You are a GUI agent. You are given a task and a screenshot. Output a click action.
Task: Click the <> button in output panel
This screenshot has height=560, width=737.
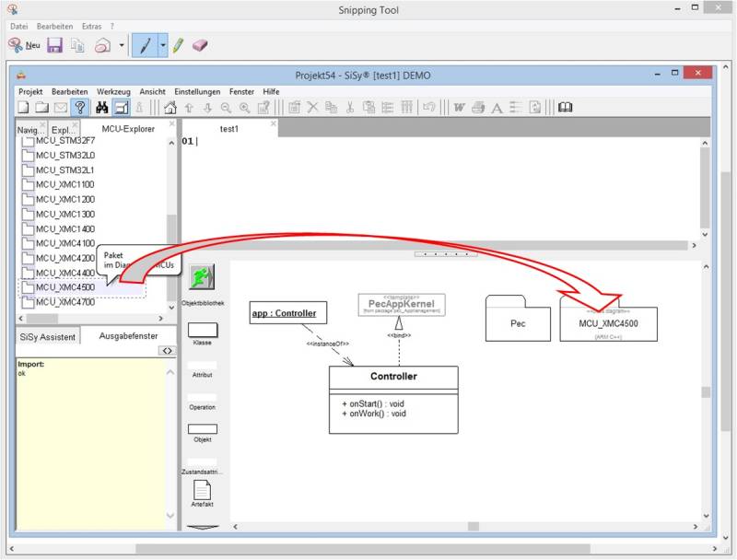coord(168,351)
